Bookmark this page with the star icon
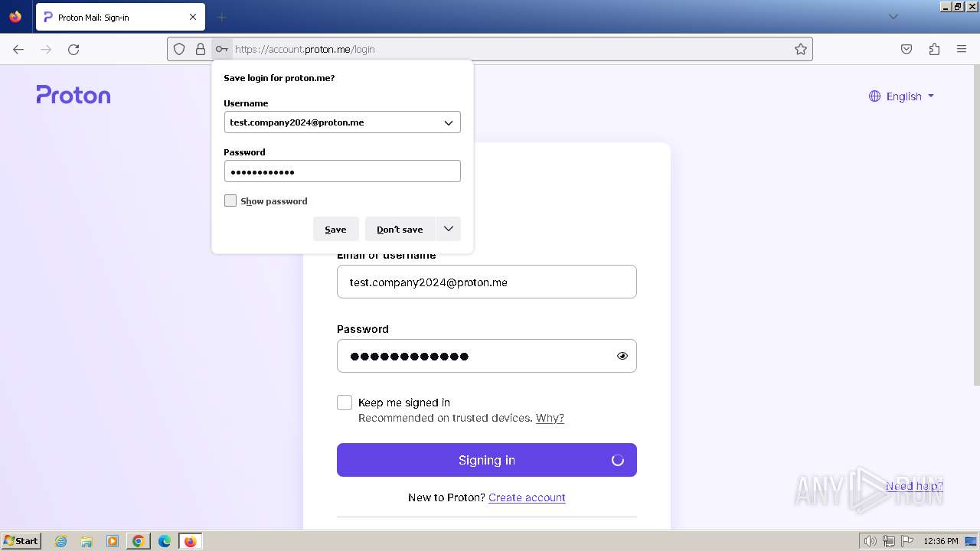The image size is (980, 551). pos(801,49)
